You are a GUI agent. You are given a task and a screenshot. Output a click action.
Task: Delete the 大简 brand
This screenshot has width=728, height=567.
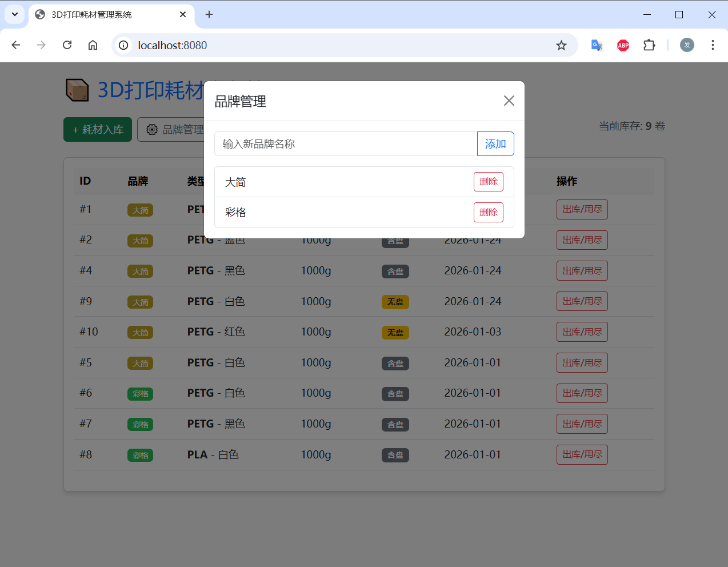(488, 182)
